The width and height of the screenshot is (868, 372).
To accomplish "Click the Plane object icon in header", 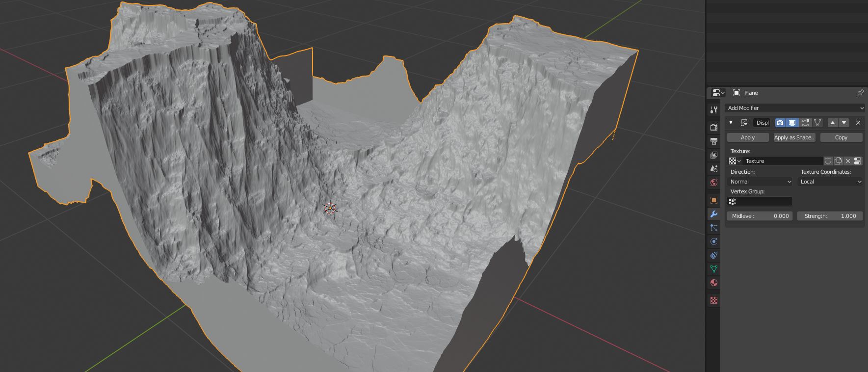I will (x=736, y=93).
